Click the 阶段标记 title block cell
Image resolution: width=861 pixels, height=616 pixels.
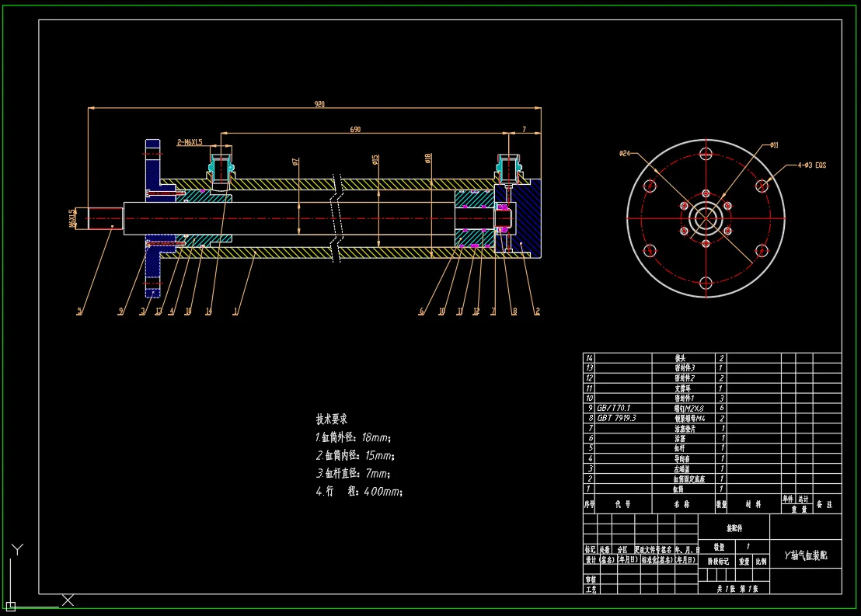pyautogui.click(x=718, y=561)
